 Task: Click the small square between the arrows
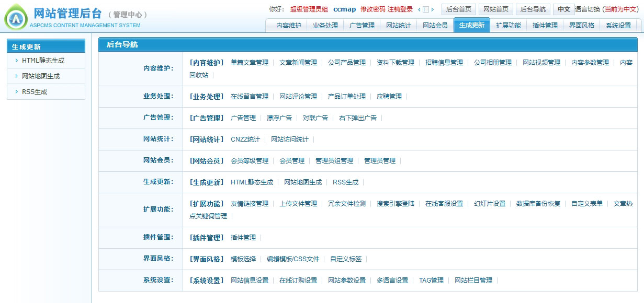click(x=426, y=9)
